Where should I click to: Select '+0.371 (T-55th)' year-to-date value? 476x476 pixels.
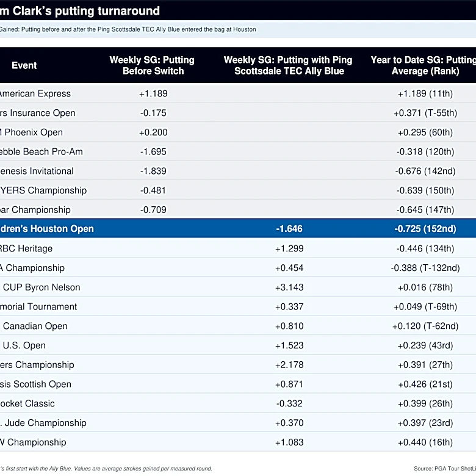point(425,113)
